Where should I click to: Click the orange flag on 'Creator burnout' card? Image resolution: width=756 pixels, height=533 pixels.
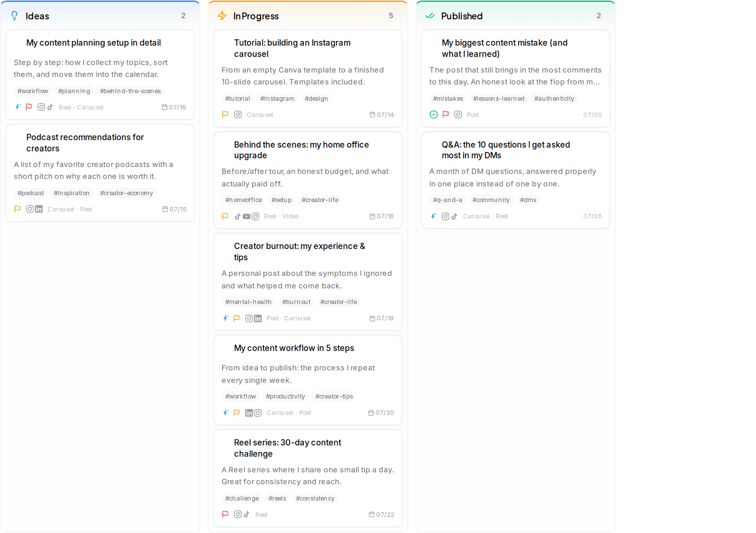[237, 318]
